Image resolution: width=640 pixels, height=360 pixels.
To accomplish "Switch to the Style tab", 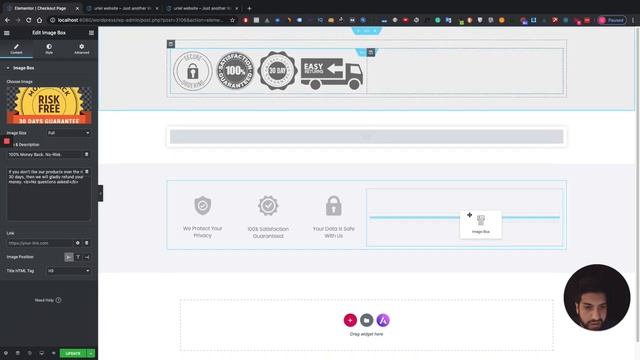I will (49, 49).
